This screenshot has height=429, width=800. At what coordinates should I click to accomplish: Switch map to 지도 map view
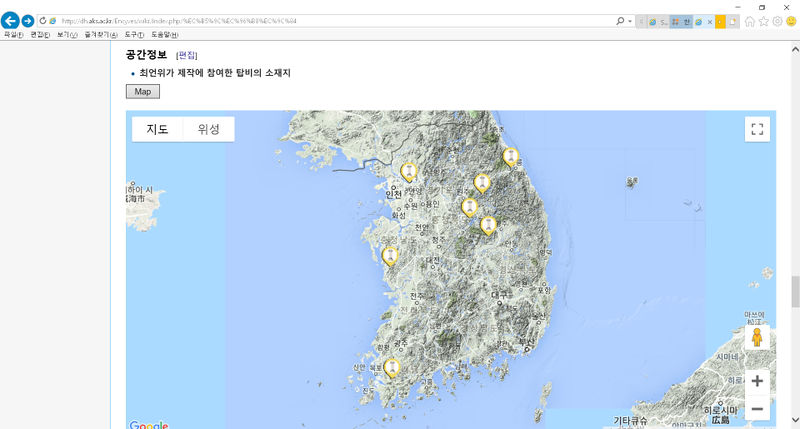tap(158, 129)
